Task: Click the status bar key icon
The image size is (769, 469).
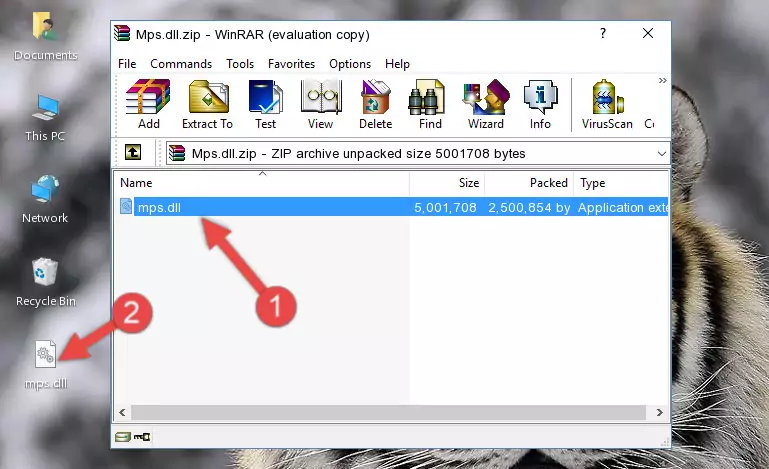Action: coord(142,437)
